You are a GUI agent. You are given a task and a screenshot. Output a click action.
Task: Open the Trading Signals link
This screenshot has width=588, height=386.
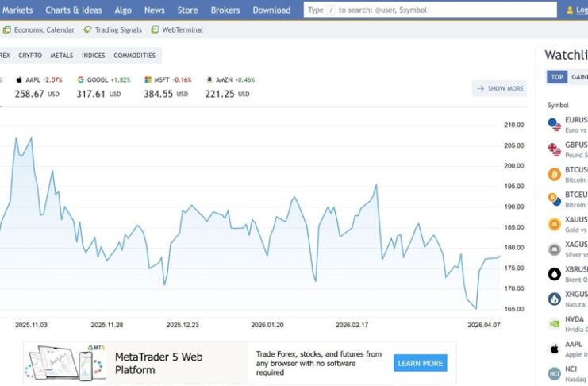click(118, 29)
